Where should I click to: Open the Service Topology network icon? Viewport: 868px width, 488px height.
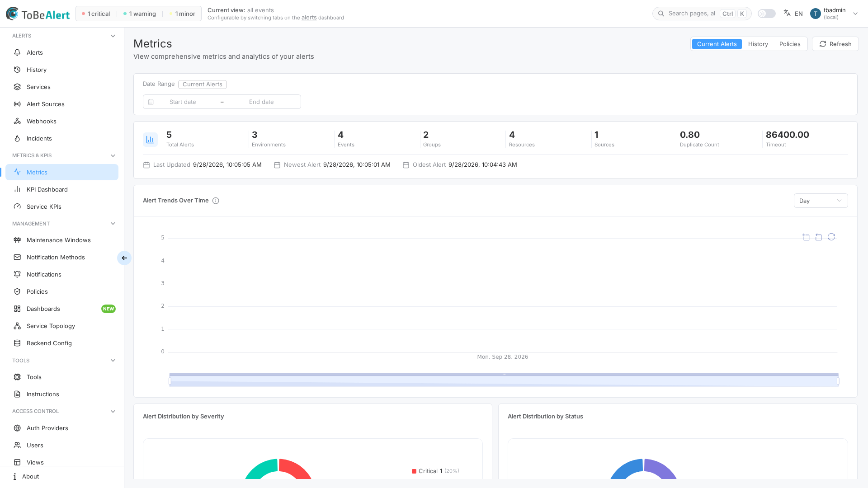click(x=17, y=326)
